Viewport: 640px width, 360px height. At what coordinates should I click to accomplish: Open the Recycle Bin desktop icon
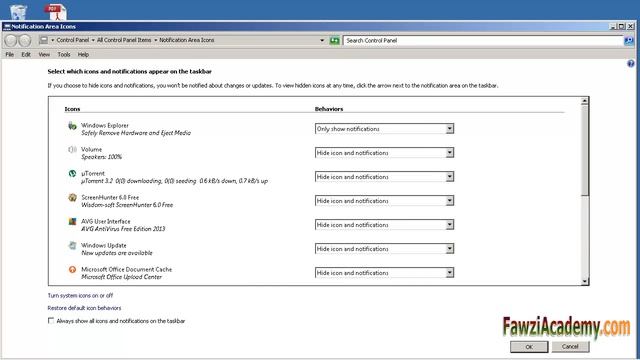pyautogui.click(x=18, y=12)
